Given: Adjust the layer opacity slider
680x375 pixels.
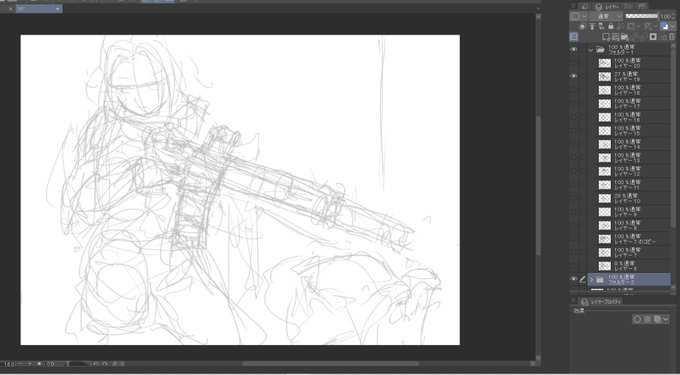Looking at the screenshot, I should coord(642,16).
